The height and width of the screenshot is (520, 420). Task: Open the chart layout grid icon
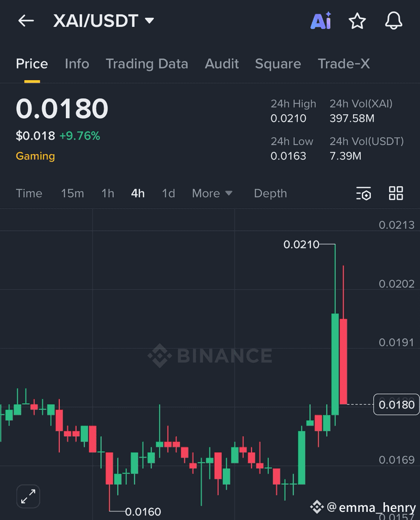pos(396,193)
